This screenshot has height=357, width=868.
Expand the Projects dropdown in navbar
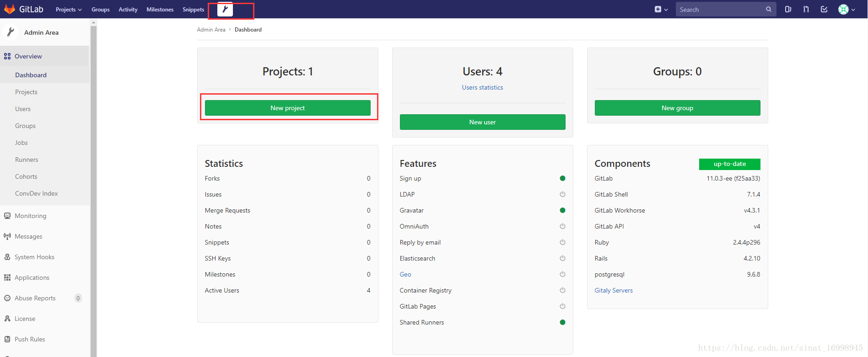click(x=69, y=9)
